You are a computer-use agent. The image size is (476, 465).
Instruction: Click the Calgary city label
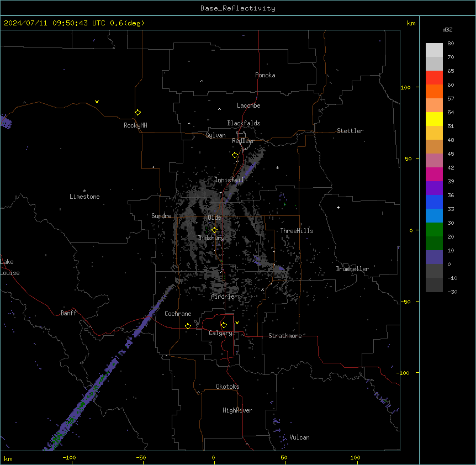pyautogui.click(x=221, y=333)
